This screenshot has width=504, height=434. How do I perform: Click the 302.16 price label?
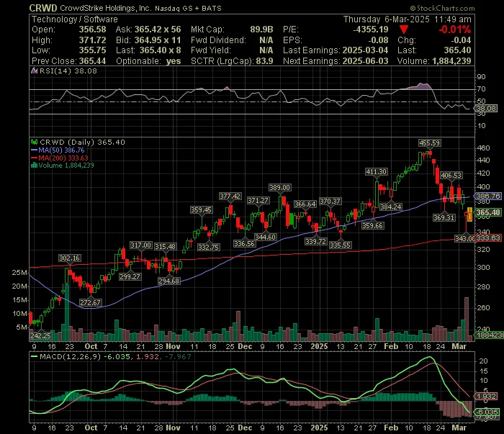69,258
